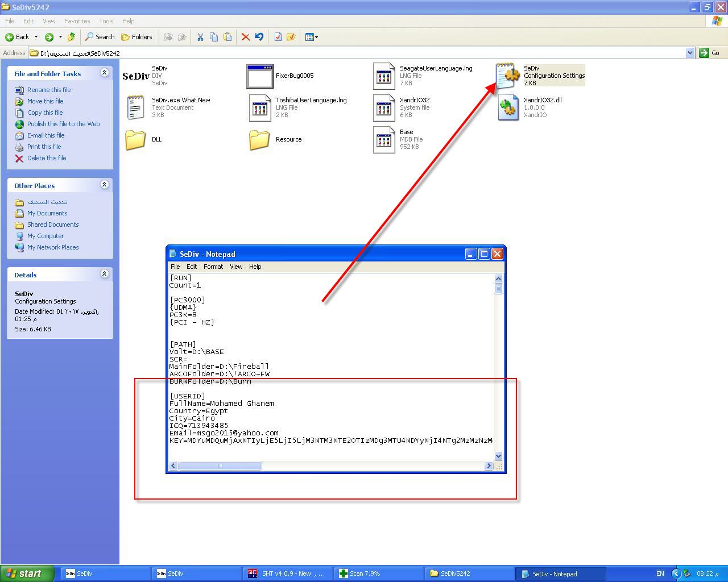
Task: Select the Resource folder icon
Action: 259,140
